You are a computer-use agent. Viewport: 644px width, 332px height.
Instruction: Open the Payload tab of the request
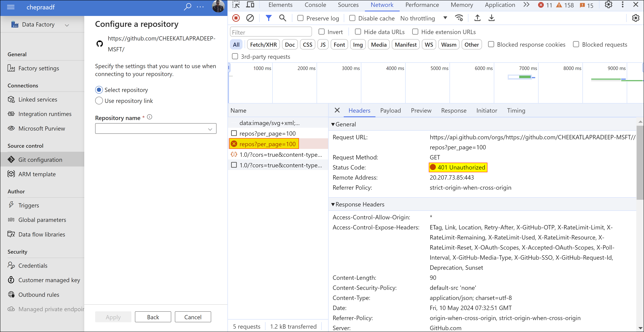pos(390,110)
